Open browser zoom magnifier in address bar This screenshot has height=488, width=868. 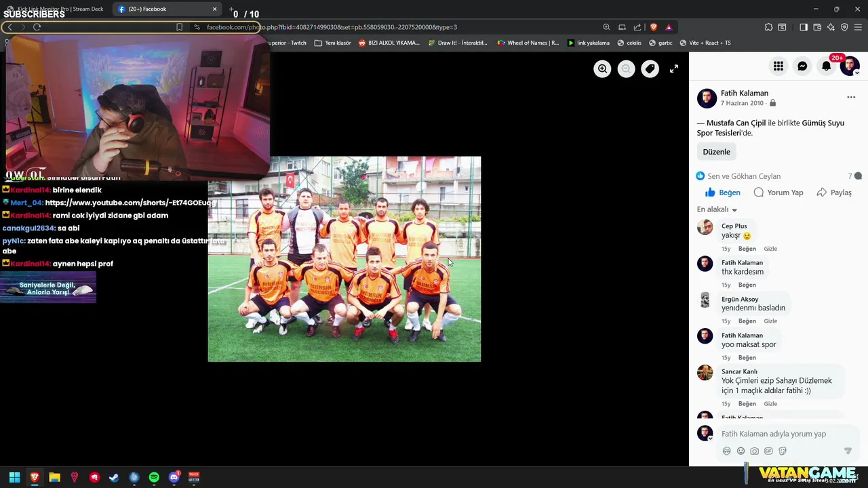coord(606,27)
